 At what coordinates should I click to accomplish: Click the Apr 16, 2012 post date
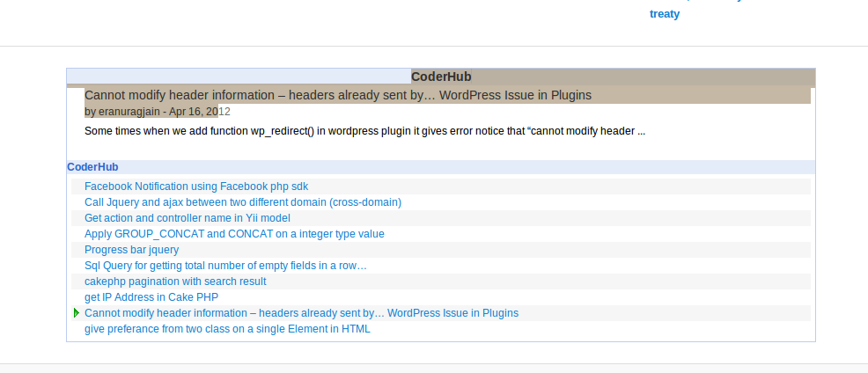tap(200, 112)
